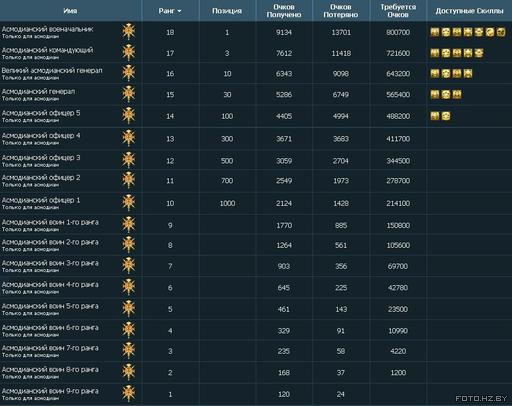The width and height of the screenshot is (512, 406).
Task: Click first skill icon in rank 18 row
Action: pyautogui.click(x=435, y=32)
